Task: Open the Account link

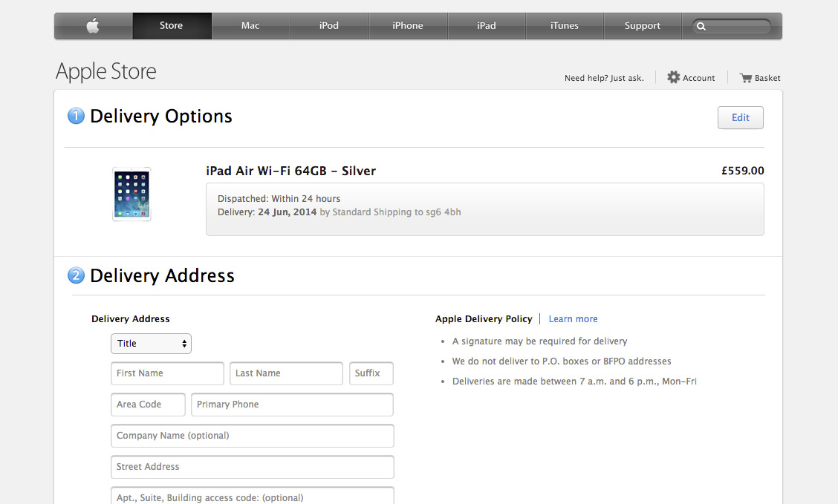Action: pos(698,78)
